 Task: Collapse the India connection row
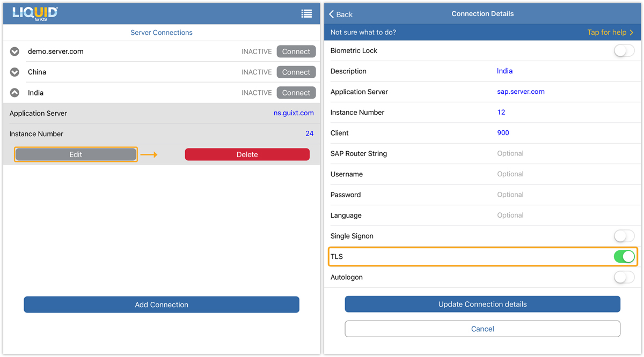(x=15, y=93)
